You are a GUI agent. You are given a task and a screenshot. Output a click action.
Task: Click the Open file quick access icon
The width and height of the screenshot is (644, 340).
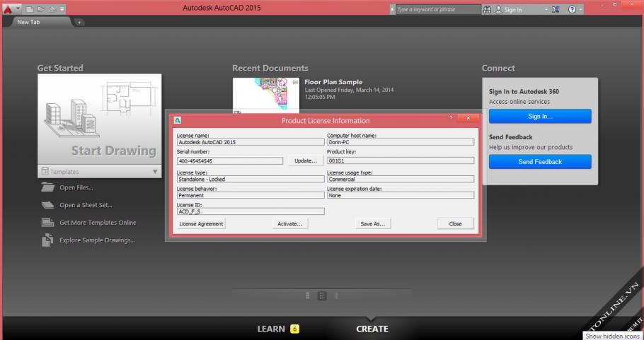pyautogui.click(x=40, y=9)
